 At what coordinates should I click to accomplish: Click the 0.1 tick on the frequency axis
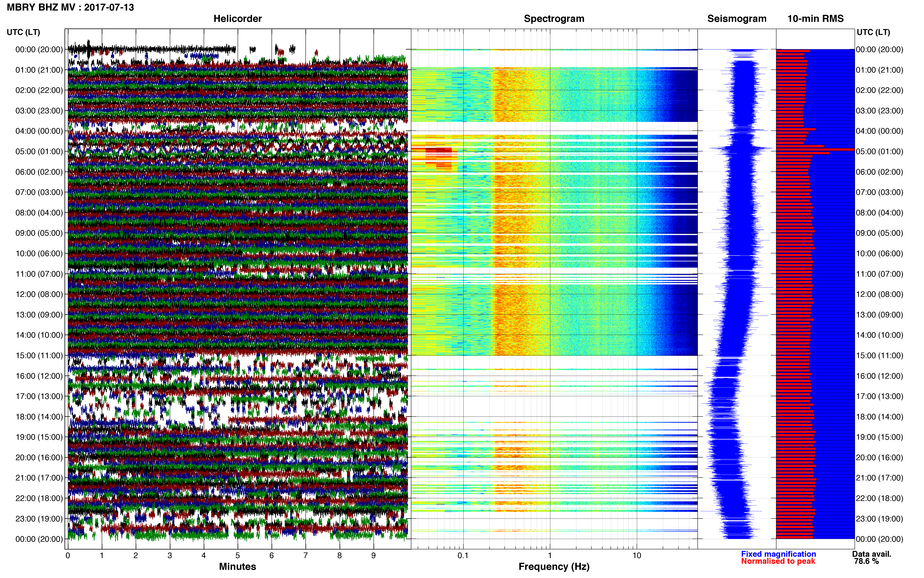pyautogui.click(x=463, y=555)
